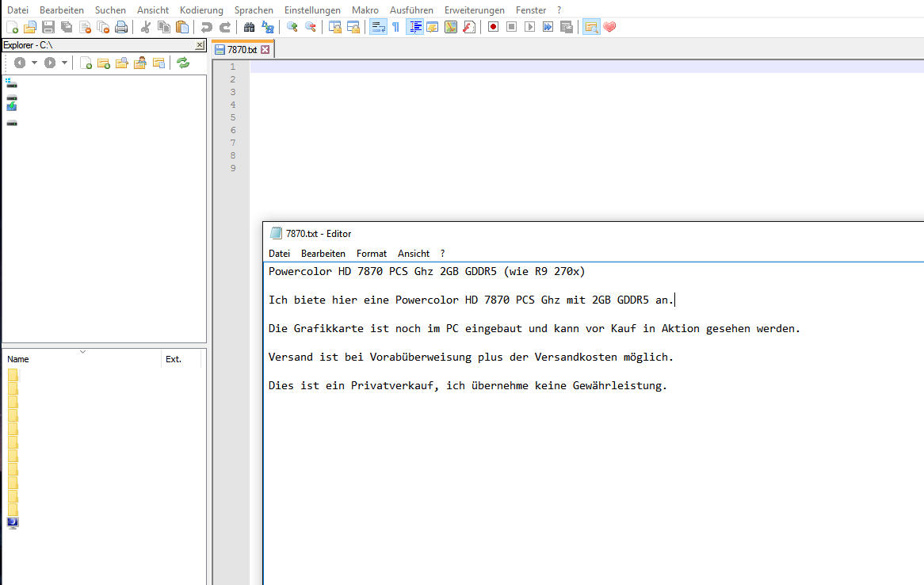
Task: Zoom out with the magnifier minus icon
Action: 310,27
